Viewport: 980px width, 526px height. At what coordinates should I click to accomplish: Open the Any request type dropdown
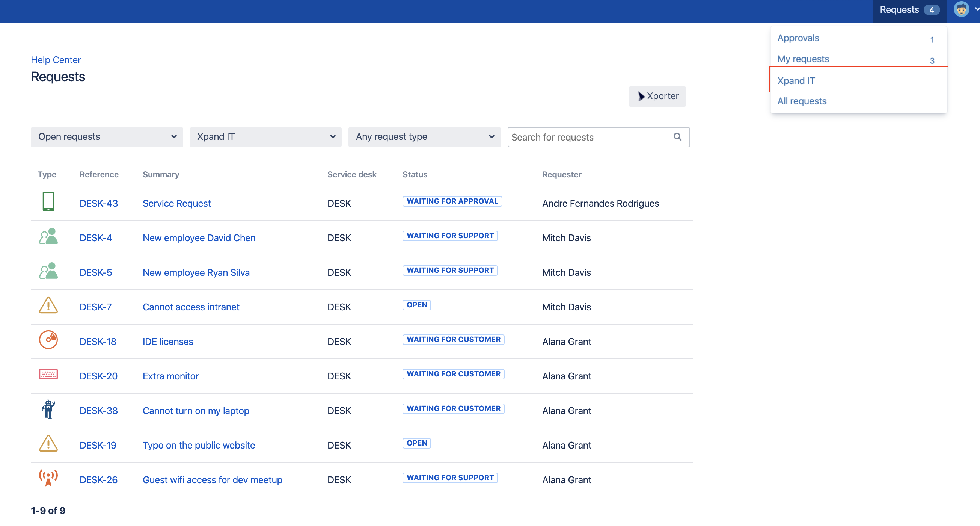pyautogui.click(x=424, y=137)
